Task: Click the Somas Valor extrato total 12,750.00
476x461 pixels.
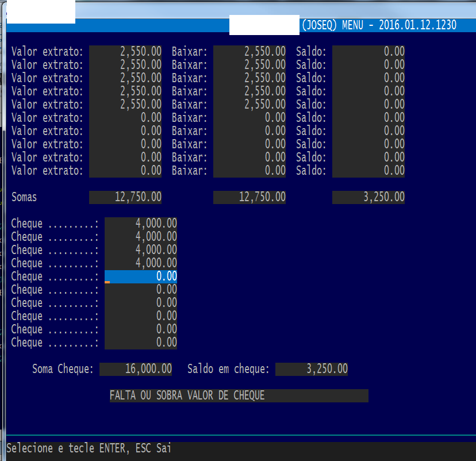Action: (x=125, y=197)
